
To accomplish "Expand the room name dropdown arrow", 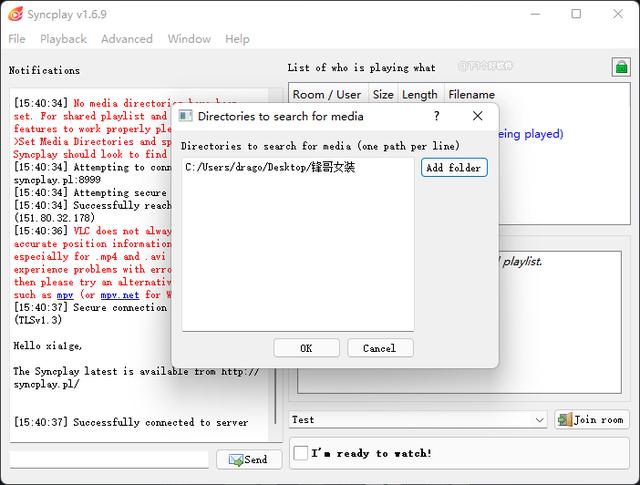I will (x=539, y=420).
